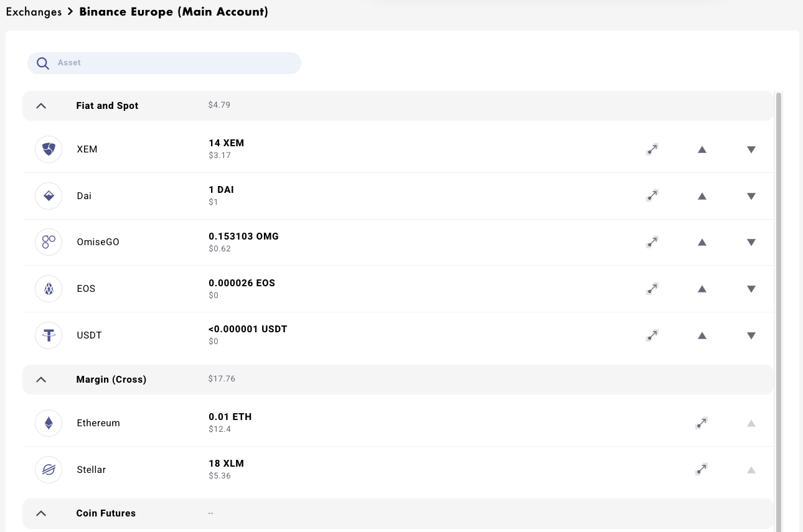Screen dimensions: 803x532
Task: Select the Stellar asset name
Action: click(92, 470)
